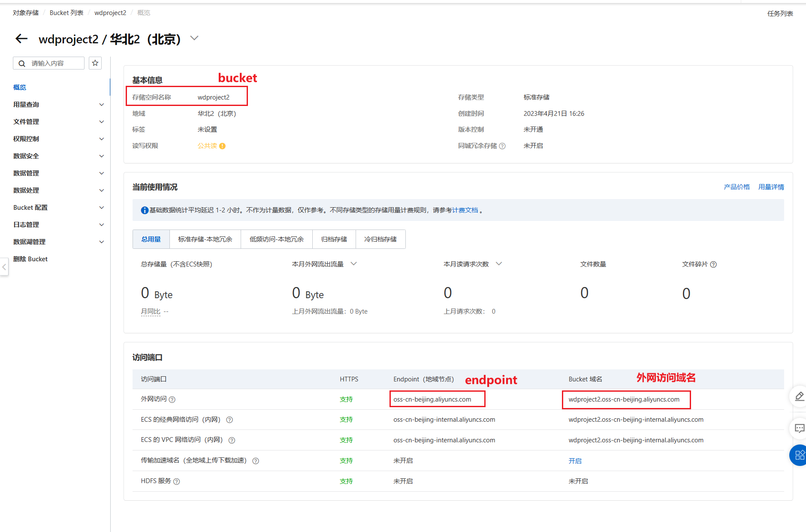This screenshot has width=806, height=532.
Task: Click endpoint oss-cn-beijing.aliyuncs.com
Action: (x=432, y=399)
